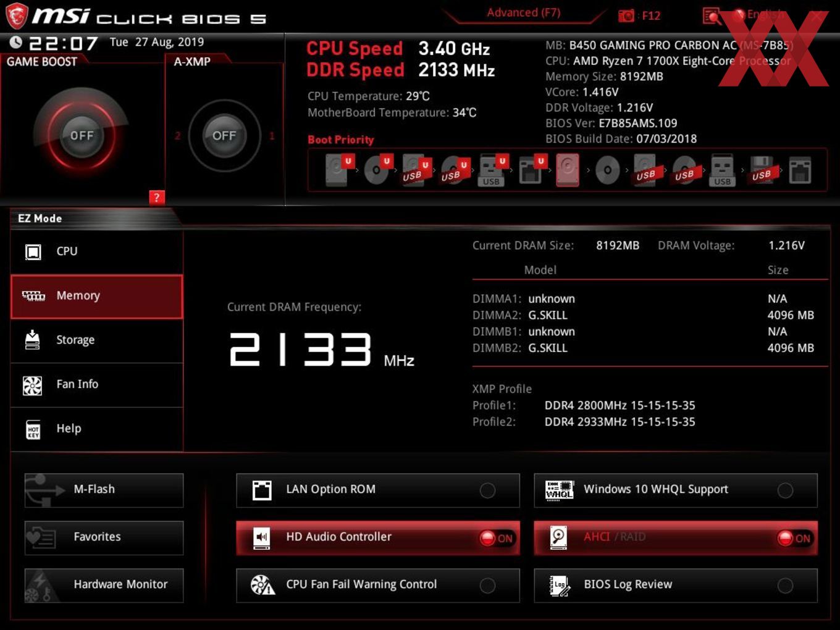
Task: Toggle the GAME BOOST knob
Action: click(82, 135)
